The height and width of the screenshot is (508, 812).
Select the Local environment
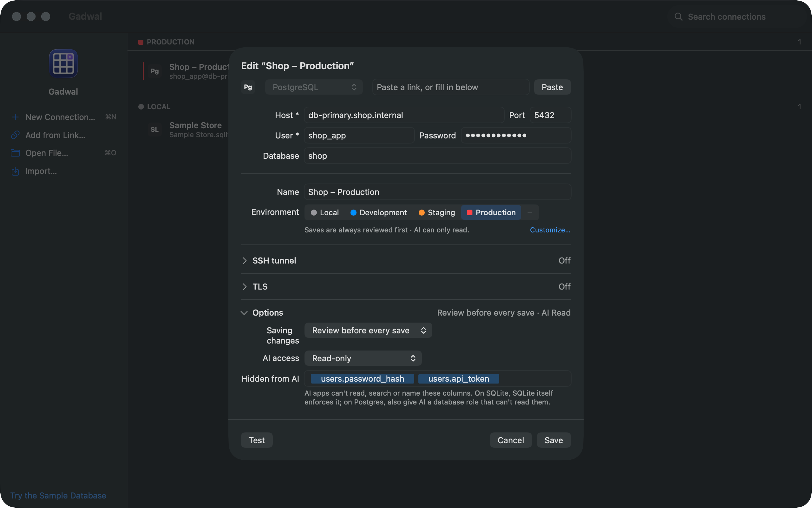tap(324, 212)
